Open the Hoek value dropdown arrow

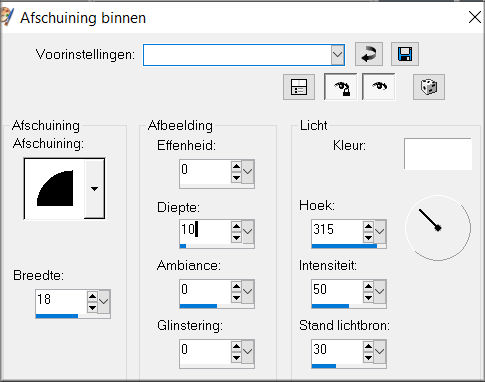click(379, 231)
